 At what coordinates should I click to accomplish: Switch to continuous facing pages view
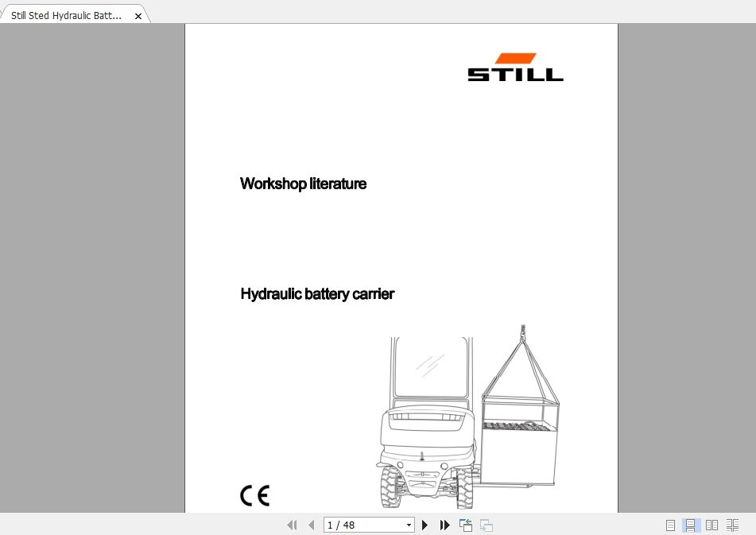point(732,525)
